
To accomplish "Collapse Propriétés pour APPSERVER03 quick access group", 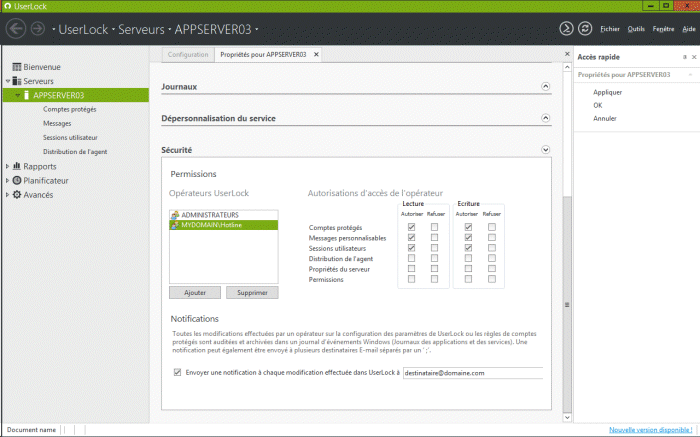I will pyautogui.click(x=691, y=75).
